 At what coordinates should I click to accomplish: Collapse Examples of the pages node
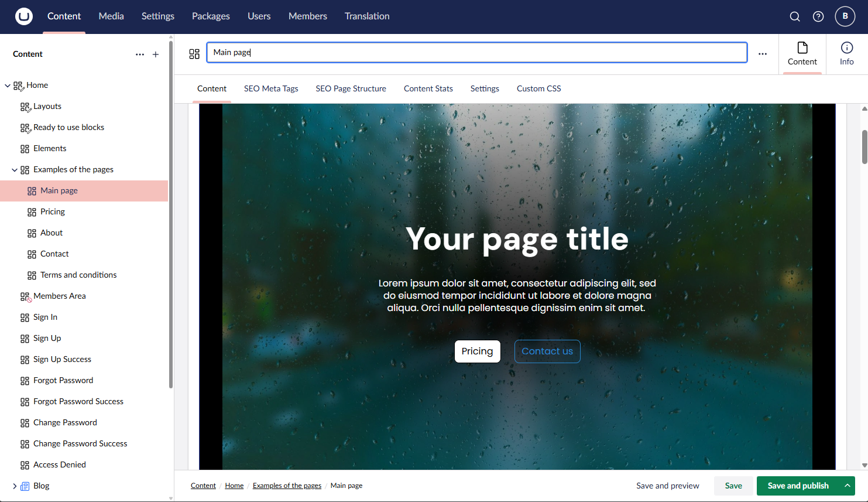15,170
